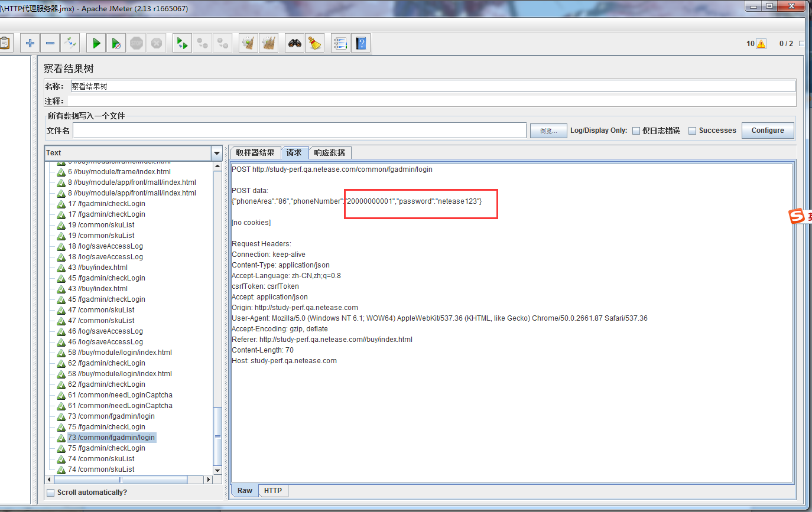Click 'Content-Length: 70' header line
This screenshot has width=812, height=512.
pyautogui.click(x=262, y=350)
